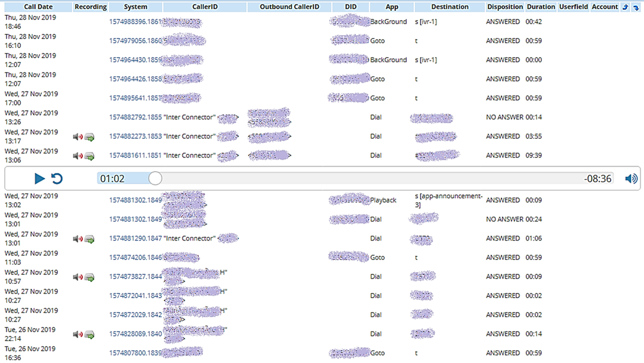Click the up arrow in the header

(625, 7)
